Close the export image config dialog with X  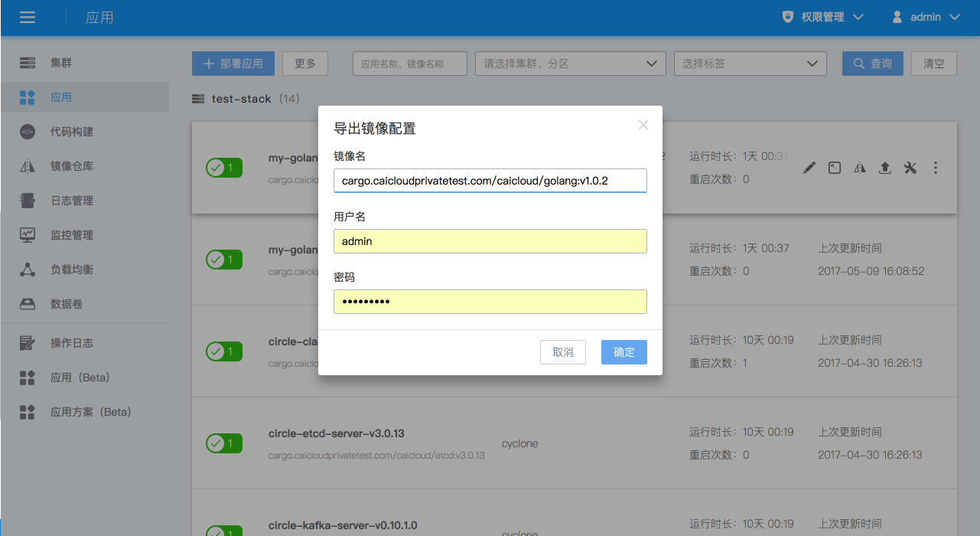point(643,125)
